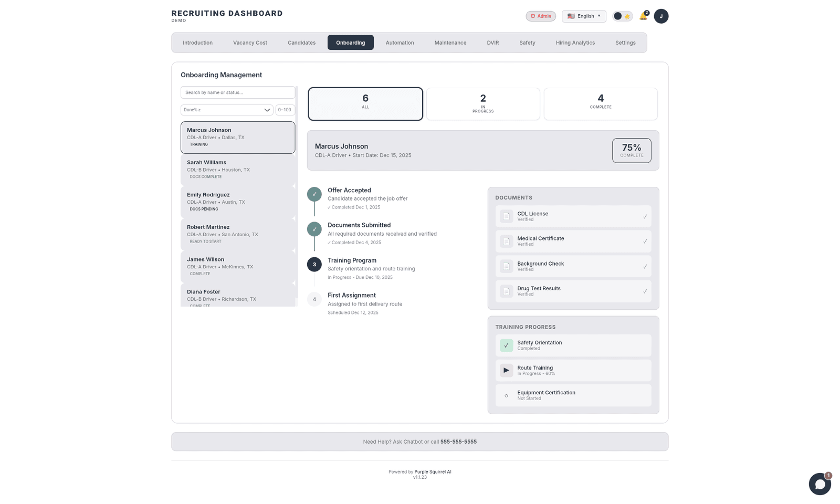
Task: Click the Training Program step 3 circle
Action: (x=314, y=264)
